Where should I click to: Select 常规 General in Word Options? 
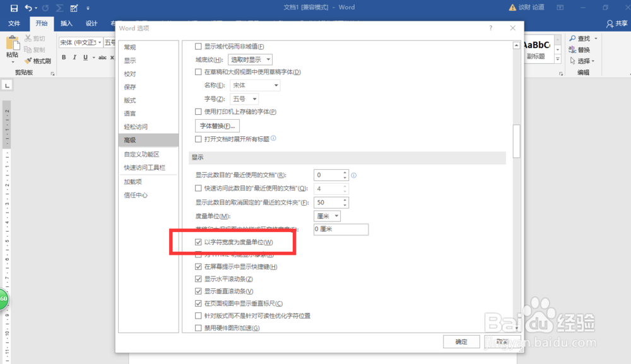148,47
